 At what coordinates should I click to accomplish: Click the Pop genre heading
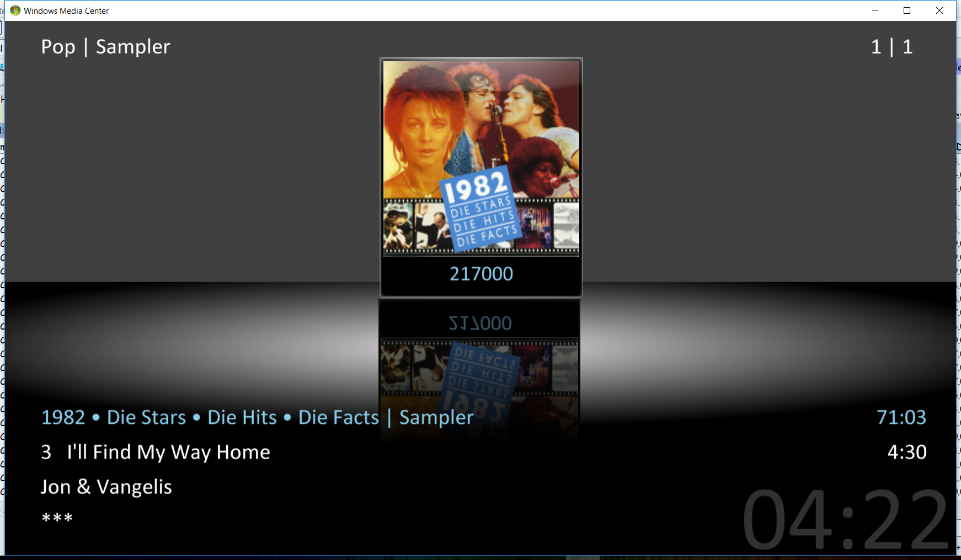pyautogui.click(x=58, y=47)
